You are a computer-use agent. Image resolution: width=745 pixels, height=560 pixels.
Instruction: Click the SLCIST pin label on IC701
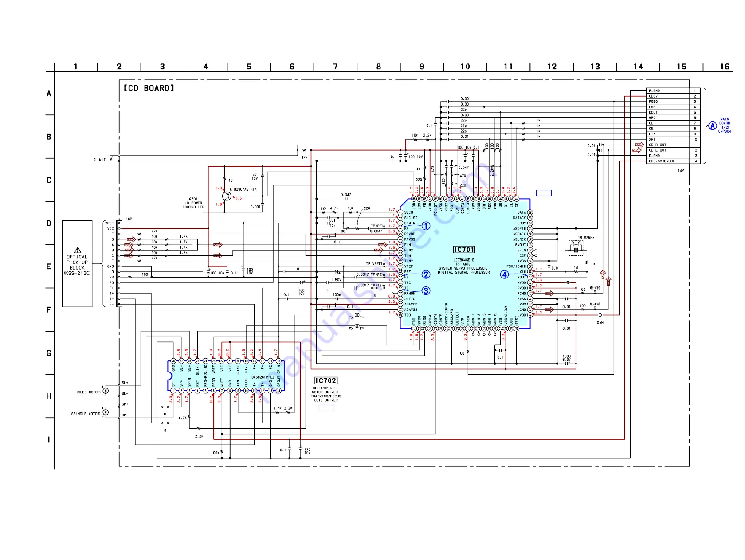click(411, 218)
